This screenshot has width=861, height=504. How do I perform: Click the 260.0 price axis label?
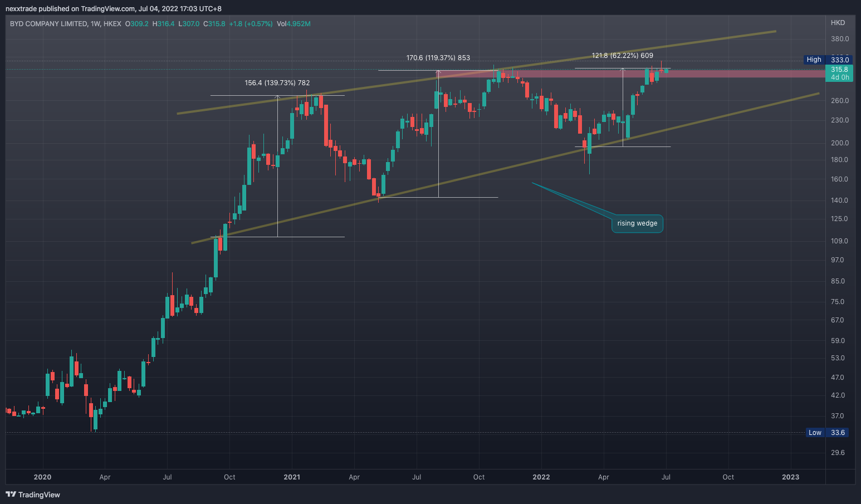840,101
